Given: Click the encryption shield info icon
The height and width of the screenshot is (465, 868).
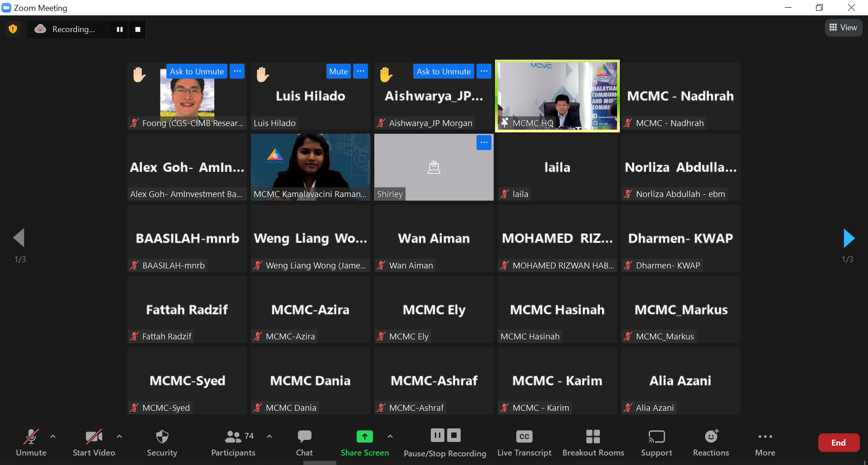Looking at the screenshot, I should (x=13, y=29).
